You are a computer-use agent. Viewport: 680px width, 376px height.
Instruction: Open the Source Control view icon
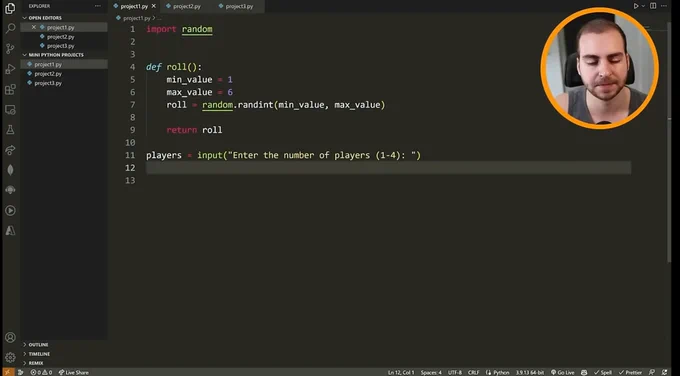10,49
